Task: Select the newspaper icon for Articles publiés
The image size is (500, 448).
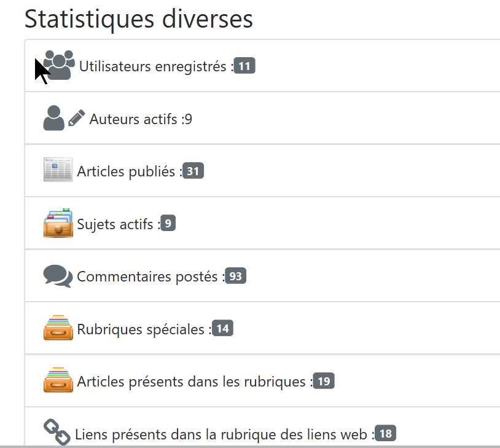Action: coord(58,170)
